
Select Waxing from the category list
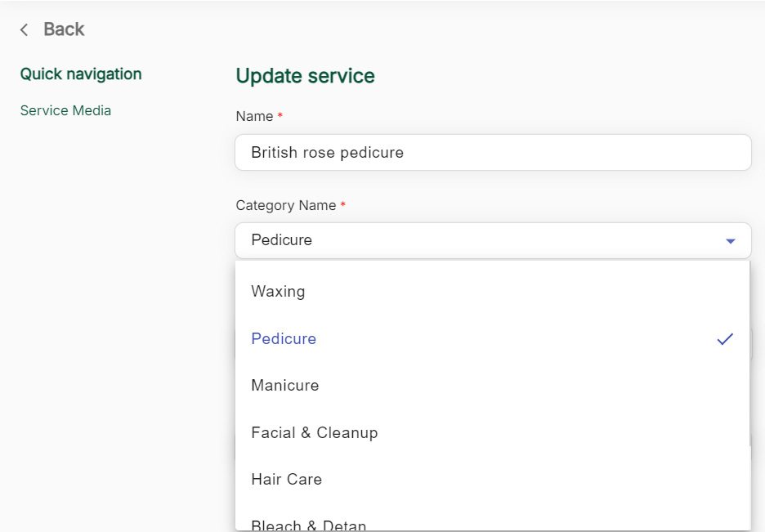click(x=278, y=292)
